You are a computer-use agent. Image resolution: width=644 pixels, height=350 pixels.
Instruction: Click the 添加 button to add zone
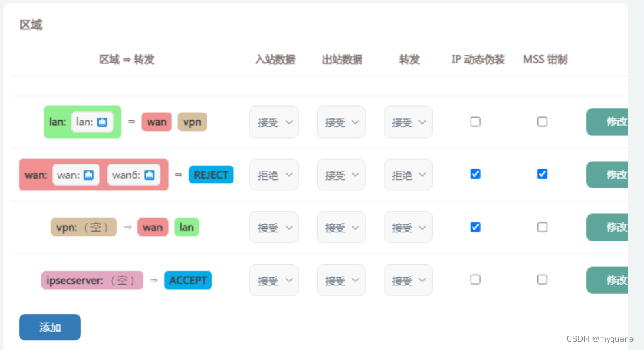(x=50, y=328)
